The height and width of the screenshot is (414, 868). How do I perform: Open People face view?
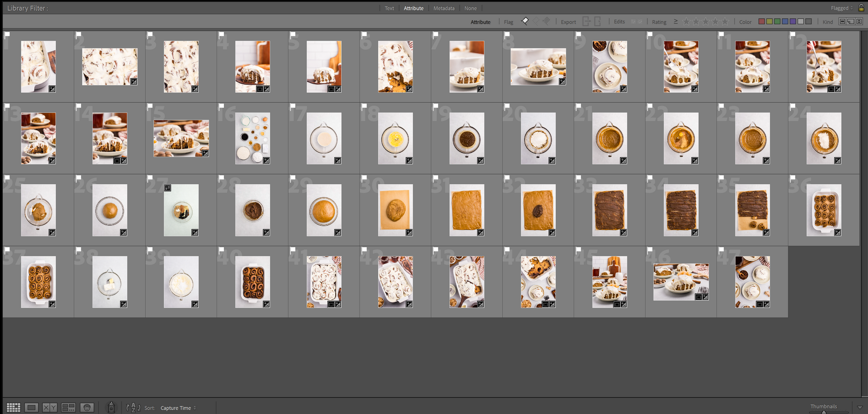tap(87, 407)
